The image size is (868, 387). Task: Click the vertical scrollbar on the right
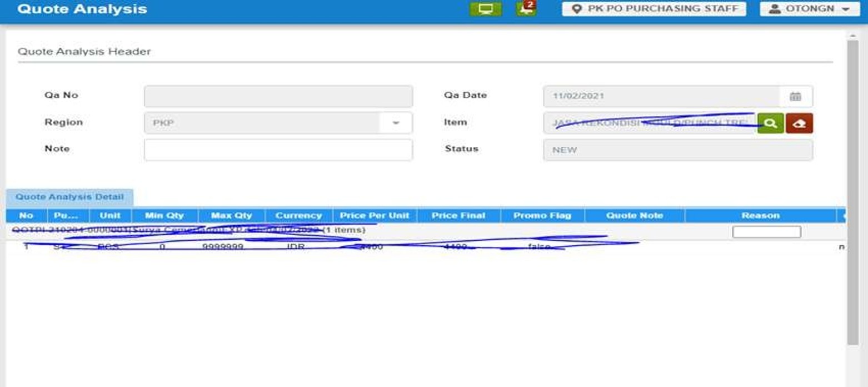[852, 192]
